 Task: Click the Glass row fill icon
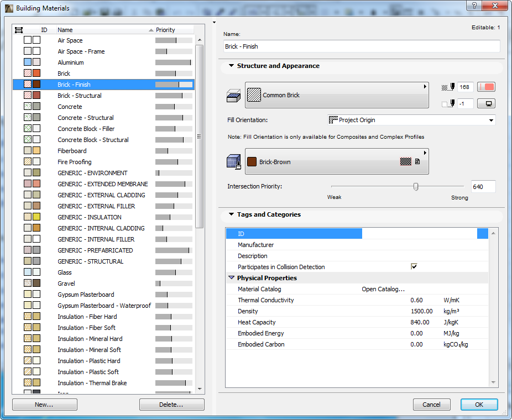28,272
